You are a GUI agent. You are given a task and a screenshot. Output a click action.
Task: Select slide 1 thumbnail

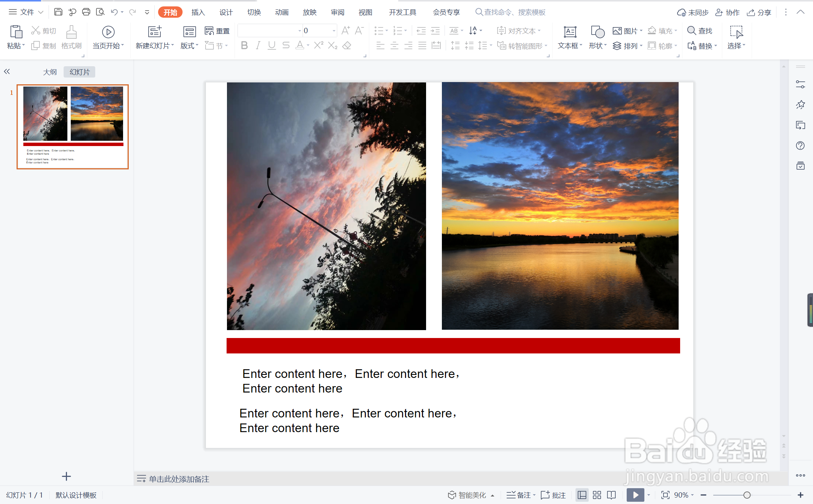pyautogui.click(x=73, y=127)
